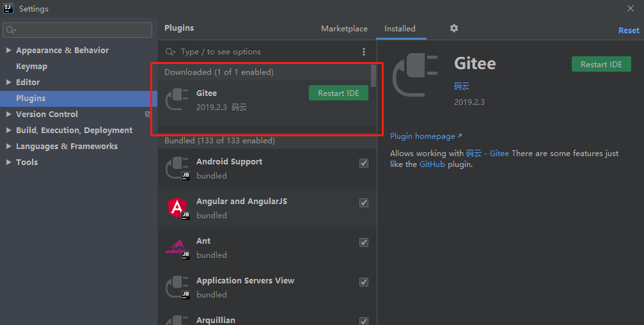Open the Editor settings item
This screenshot has height=325, width=644.
click(x=28, y=82)
